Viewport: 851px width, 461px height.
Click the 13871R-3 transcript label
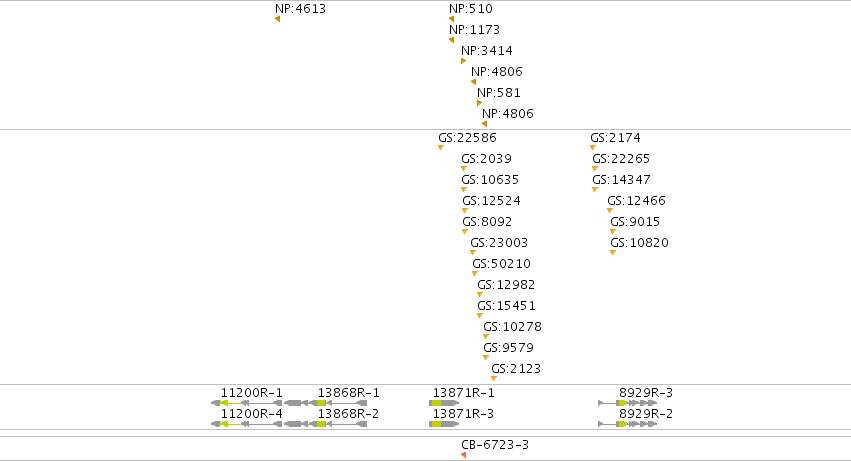tap(463, 414)
